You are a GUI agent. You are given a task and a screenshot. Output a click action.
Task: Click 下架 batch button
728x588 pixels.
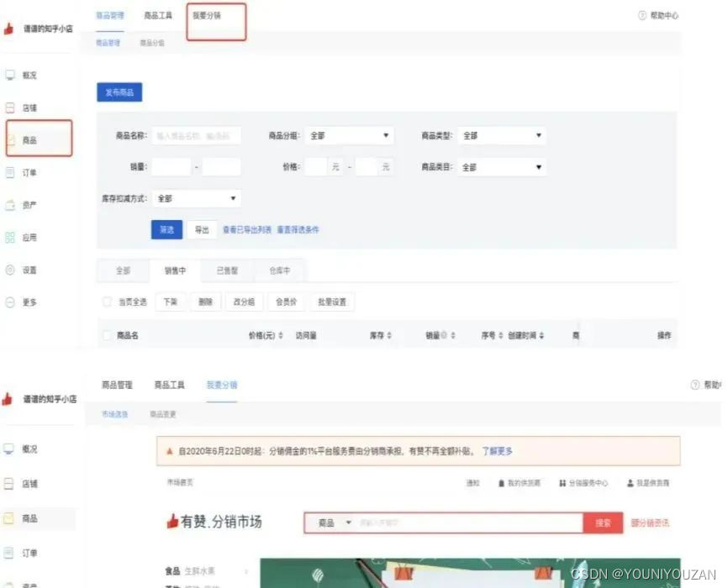point(171,302)
